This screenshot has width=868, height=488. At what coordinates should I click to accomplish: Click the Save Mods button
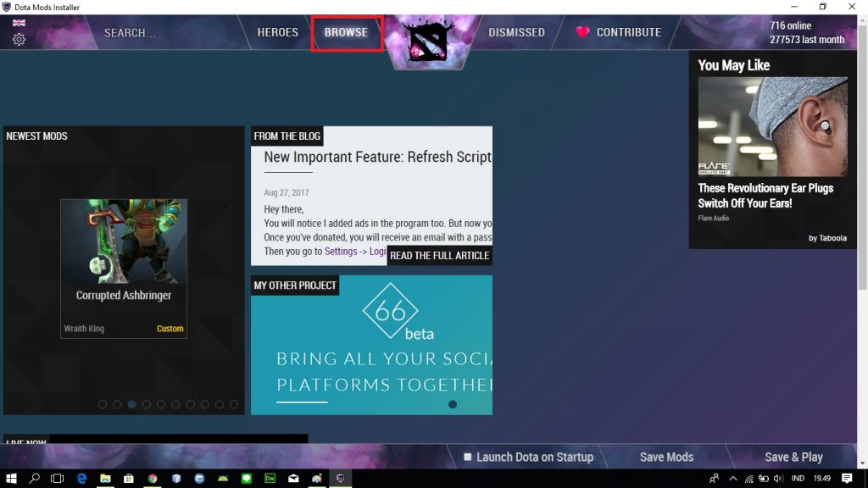(666, 457)
